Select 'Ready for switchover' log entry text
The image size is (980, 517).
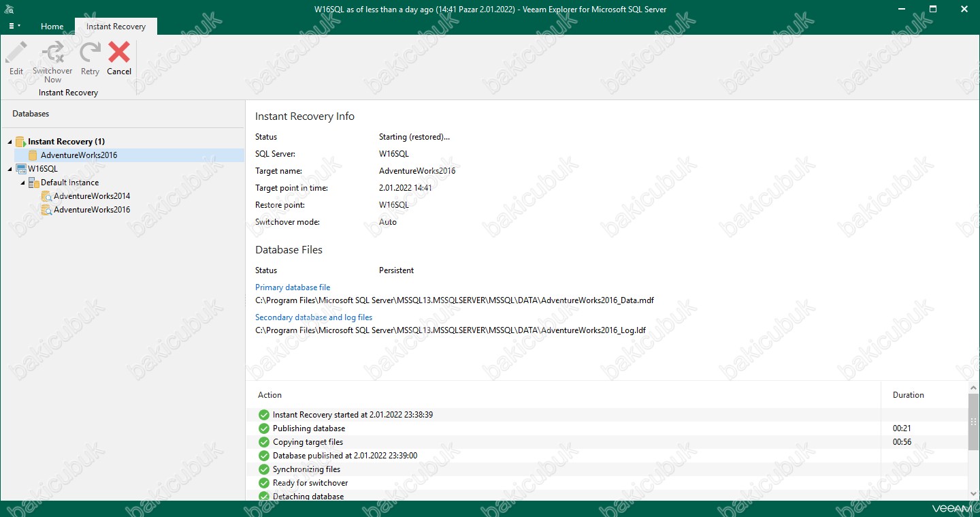[310, 483]
